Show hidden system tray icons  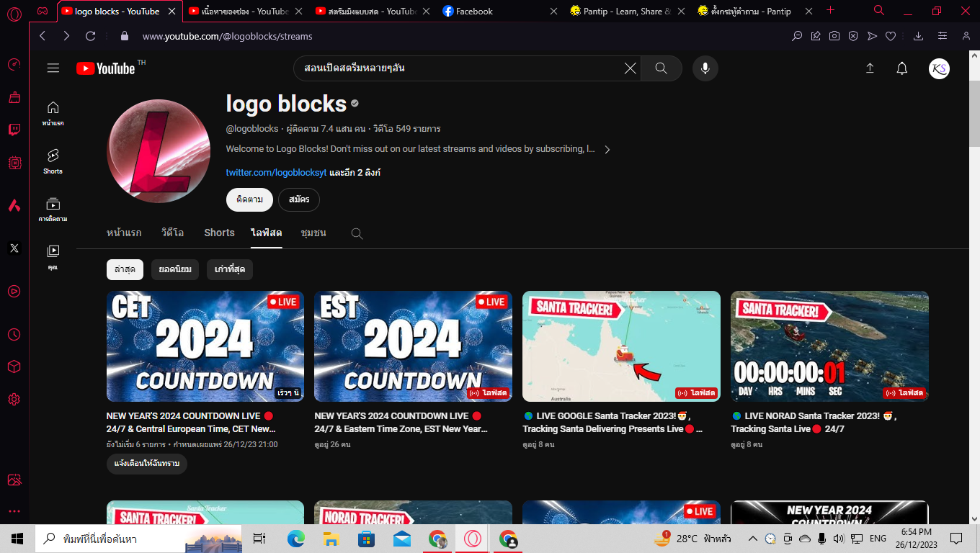pyautogui.click(x=753, y=539)
